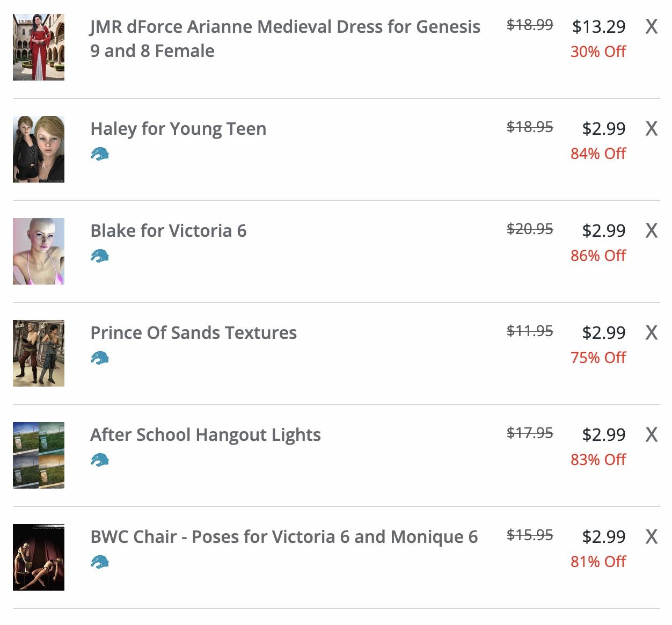Open Prince Of Sands Textures product page
672x625 pixels.
tap(193, 333)
